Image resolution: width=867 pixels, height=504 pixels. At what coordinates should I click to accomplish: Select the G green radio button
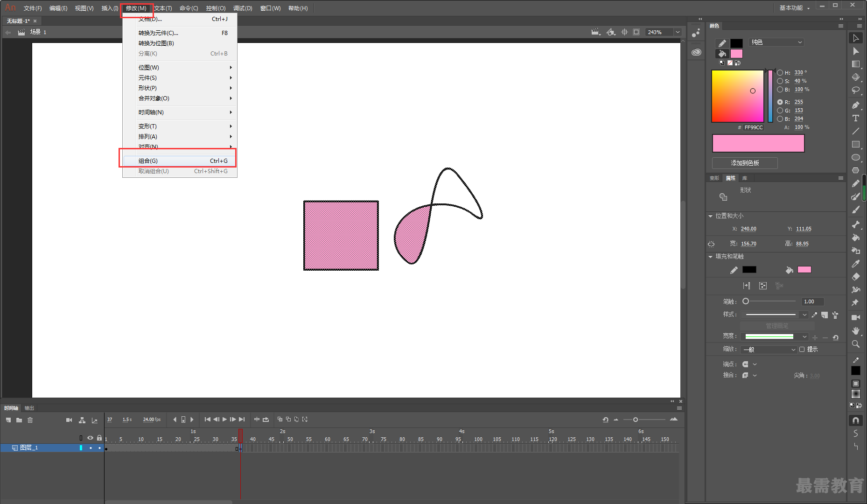[x=780, y=111]
